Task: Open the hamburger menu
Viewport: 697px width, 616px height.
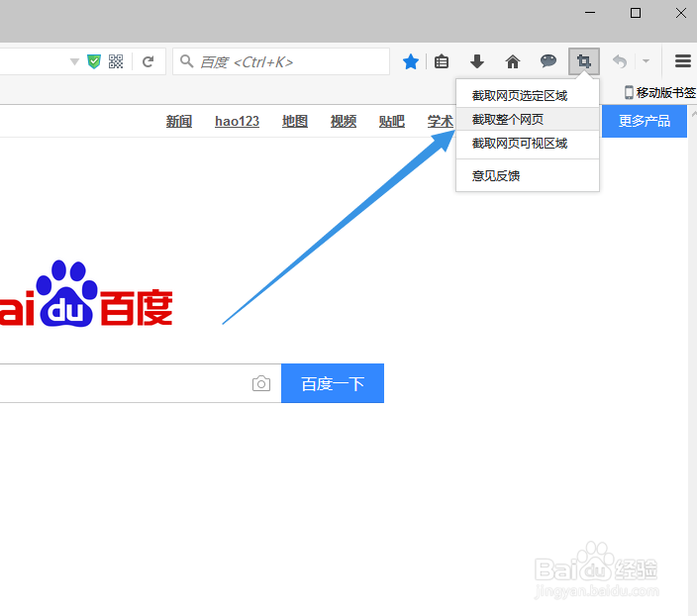Action: [682, 61]
